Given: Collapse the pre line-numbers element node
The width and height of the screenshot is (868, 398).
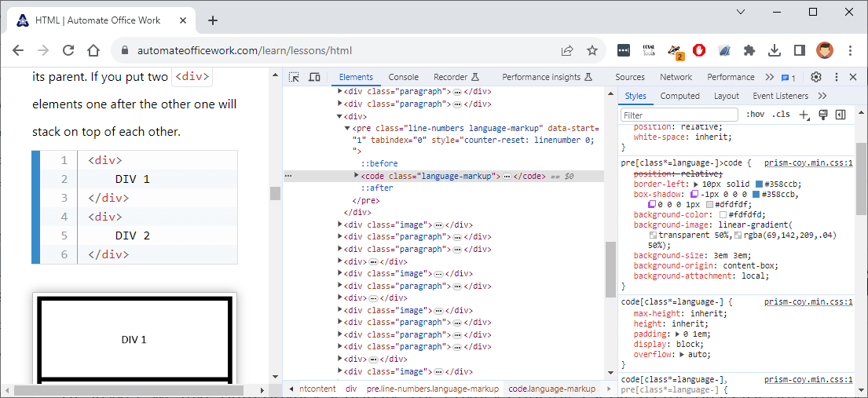Looking at the screenshot, I should pos(347,128).
